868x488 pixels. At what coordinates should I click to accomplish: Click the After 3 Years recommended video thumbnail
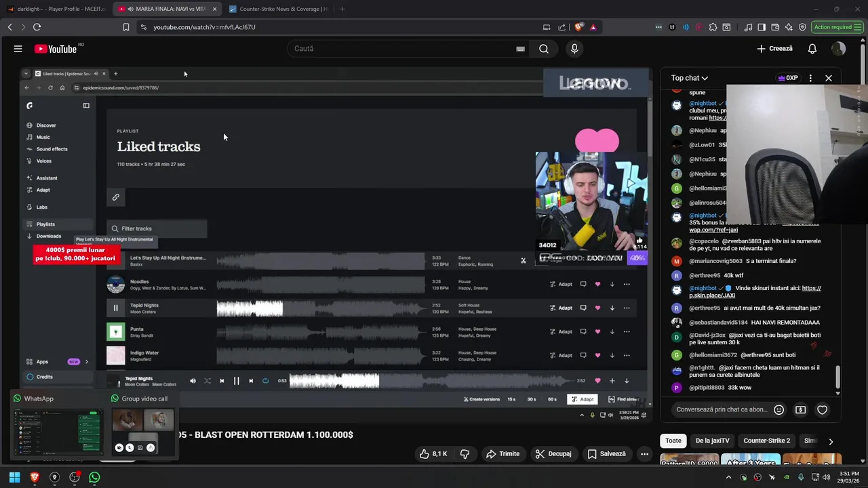pos(750,460)
